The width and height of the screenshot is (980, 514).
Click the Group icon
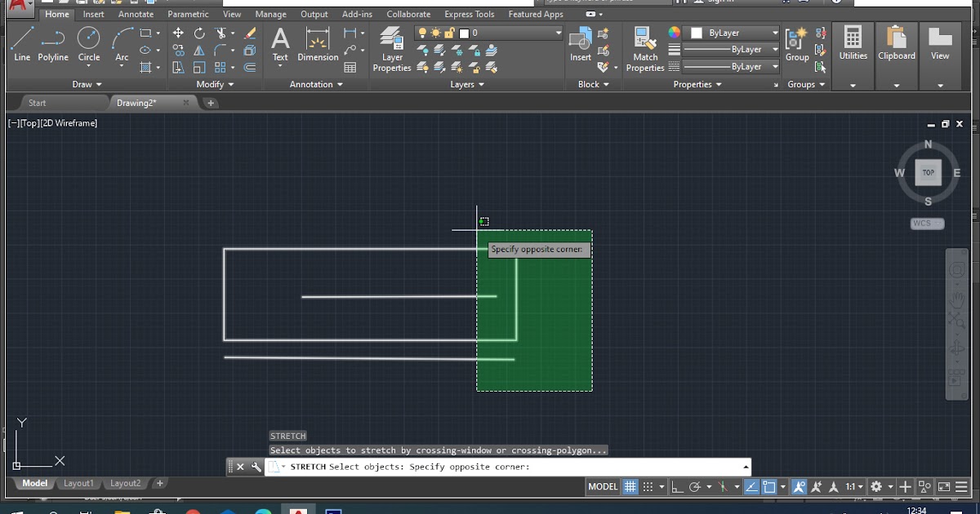tap(797, 43)
